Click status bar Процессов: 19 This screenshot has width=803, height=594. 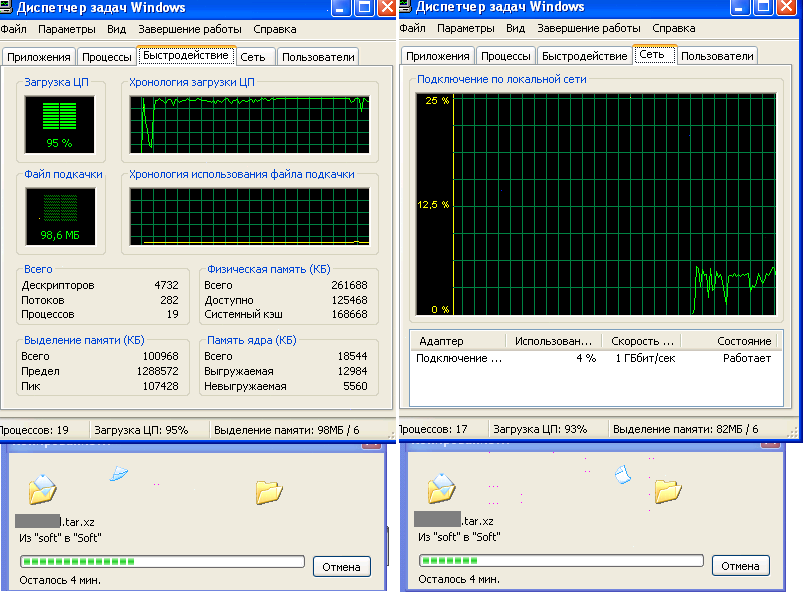(x=34, y=430)
